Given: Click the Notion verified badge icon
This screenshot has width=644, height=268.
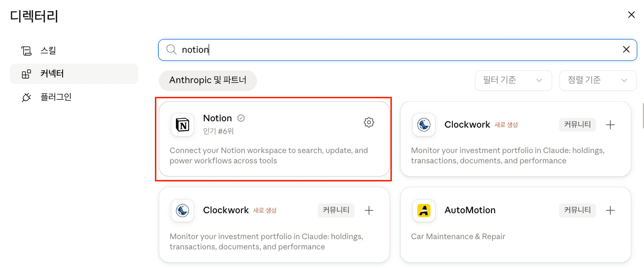Looking at the screenshot, I should coord(241,118).
